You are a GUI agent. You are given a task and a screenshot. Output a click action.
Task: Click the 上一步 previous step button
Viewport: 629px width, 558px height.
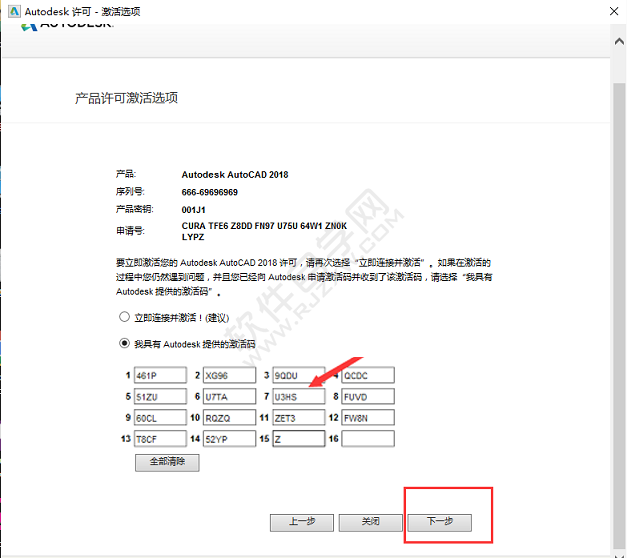click(302, 523)
